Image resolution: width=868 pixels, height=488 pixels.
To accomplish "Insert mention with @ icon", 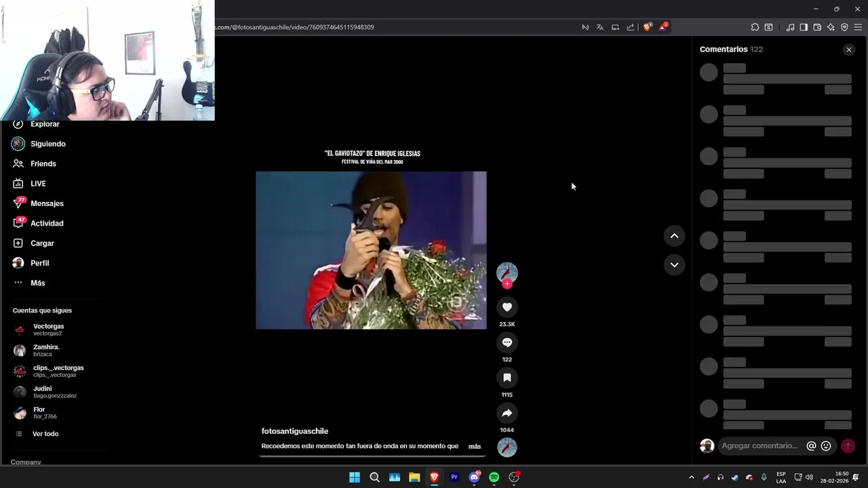I will pyautogui.click(x=811, y=446).
